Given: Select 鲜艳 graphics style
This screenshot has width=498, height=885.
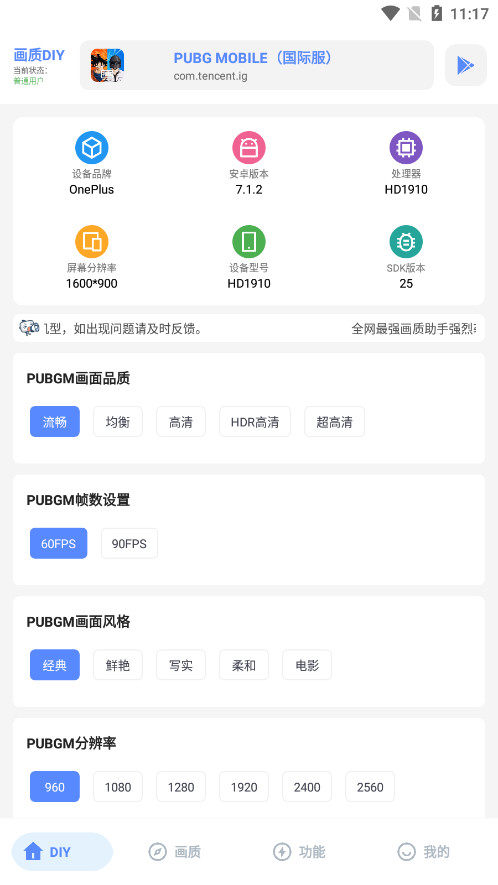Looking at the screenshot, I should [x=118, y=665].
